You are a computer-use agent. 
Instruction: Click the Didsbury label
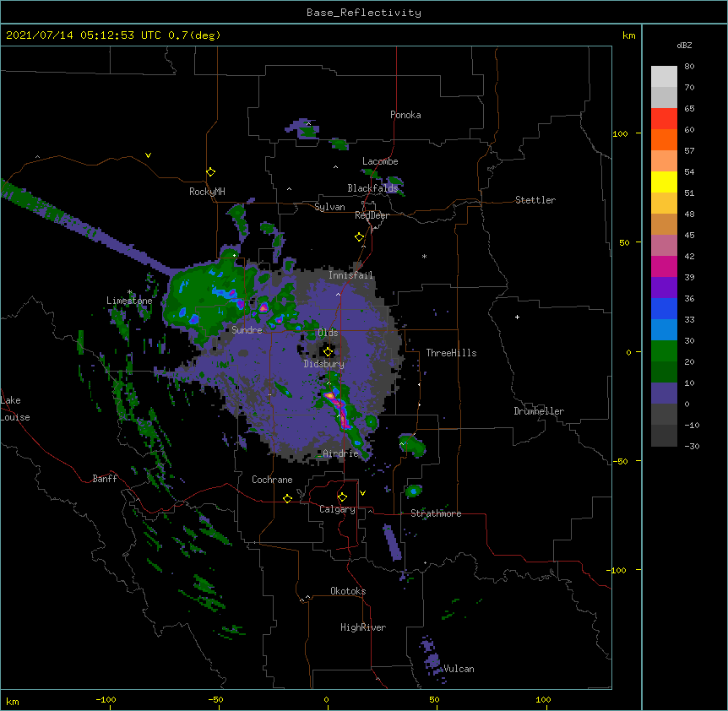tap(324, 364)
